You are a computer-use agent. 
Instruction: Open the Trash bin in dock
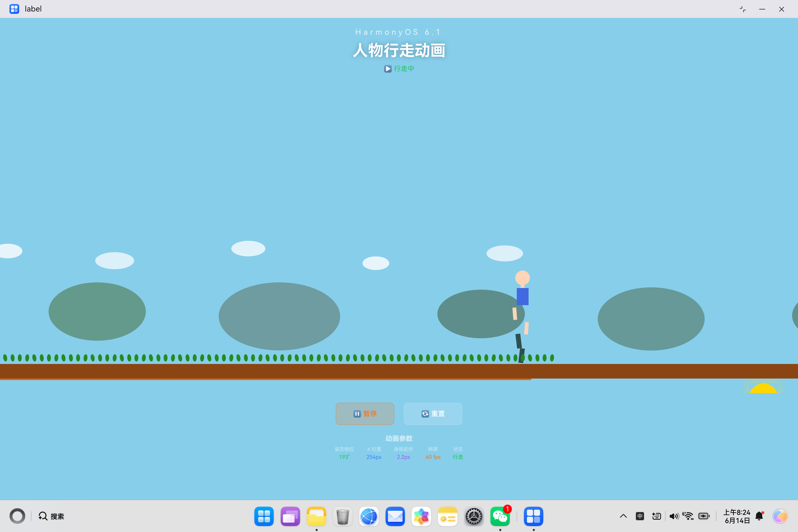343,516
